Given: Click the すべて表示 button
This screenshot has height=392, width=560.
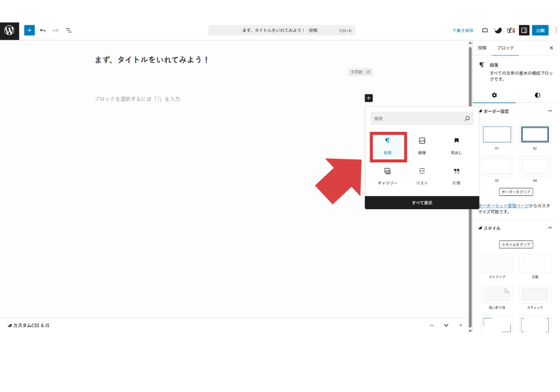Looking at the screenshot, I should (422, 203).
